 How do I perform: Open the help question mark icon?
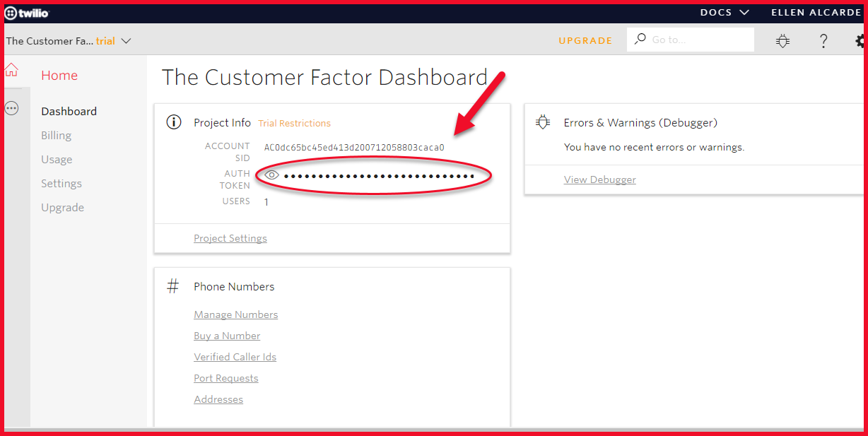coord(823,40)
